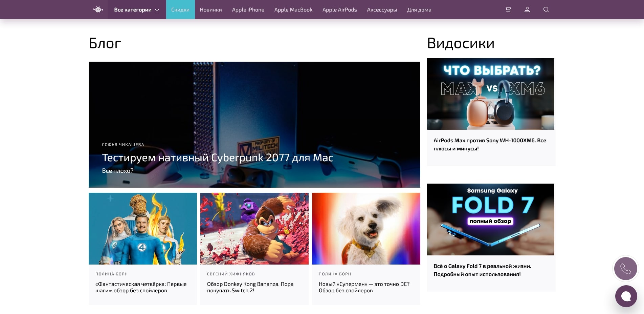The height and width of the screenshot is (314, 644).
Task: Open the Аксессуары category
Action: pyautogui.click(x=382, y=10)
